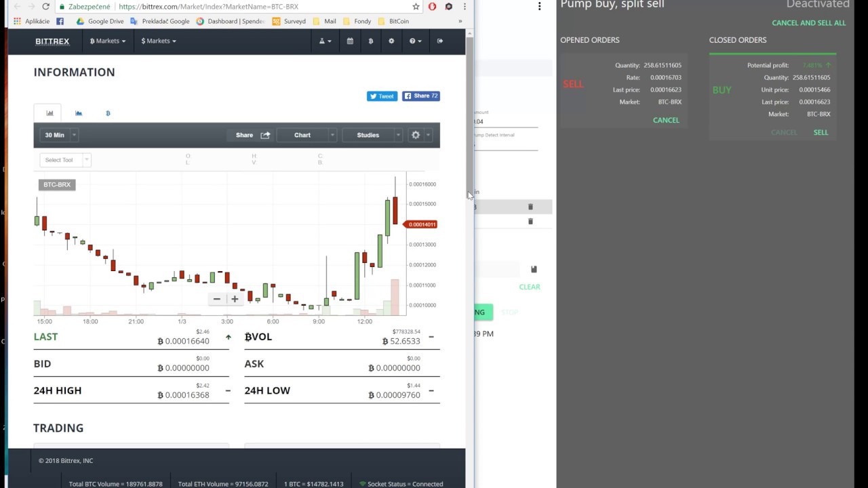
Task: Open the Bitcoin wallets icon in navbar
Action: coord(370,41)
